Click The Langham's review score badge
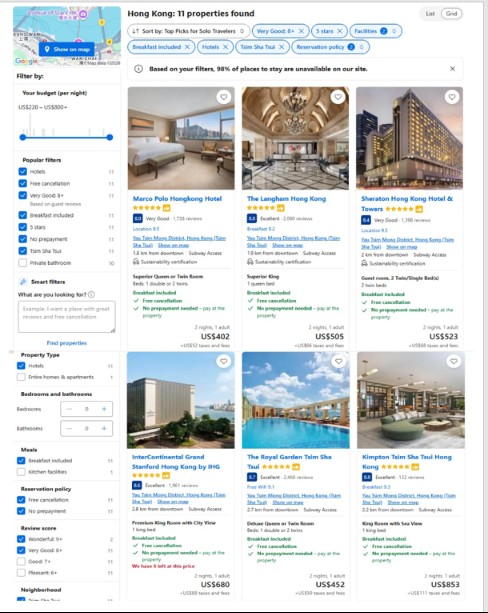Image resolution: width=488 pixels, height=613 pixels. 251,218
